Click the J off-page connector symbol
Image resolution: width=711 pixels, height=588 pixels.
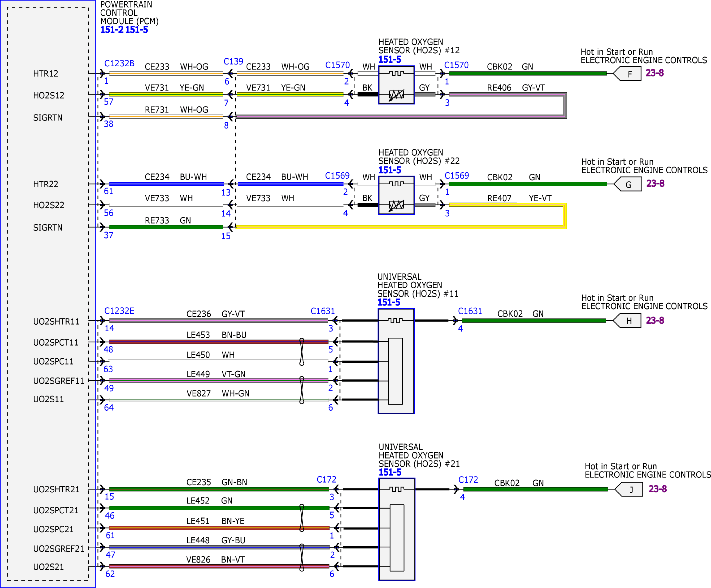coord(629,489)
